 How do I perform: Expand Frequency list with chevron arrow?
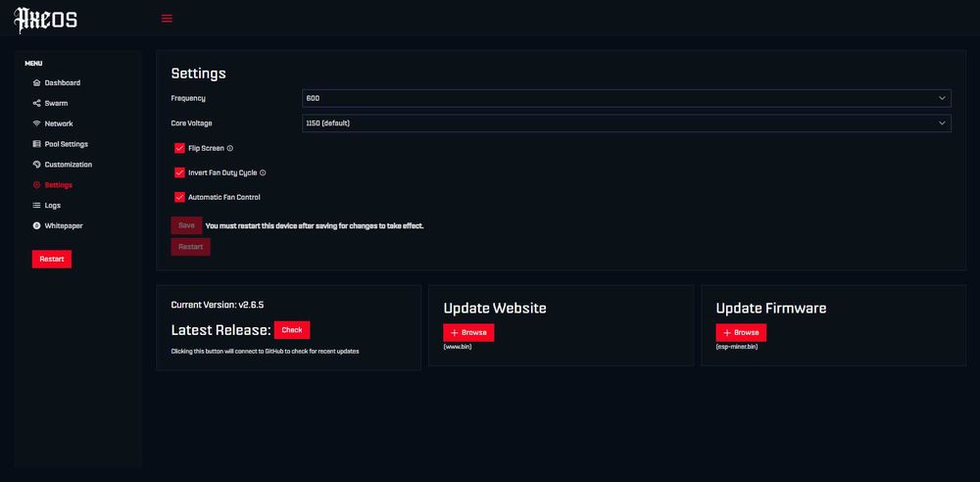tap(942, 98)
